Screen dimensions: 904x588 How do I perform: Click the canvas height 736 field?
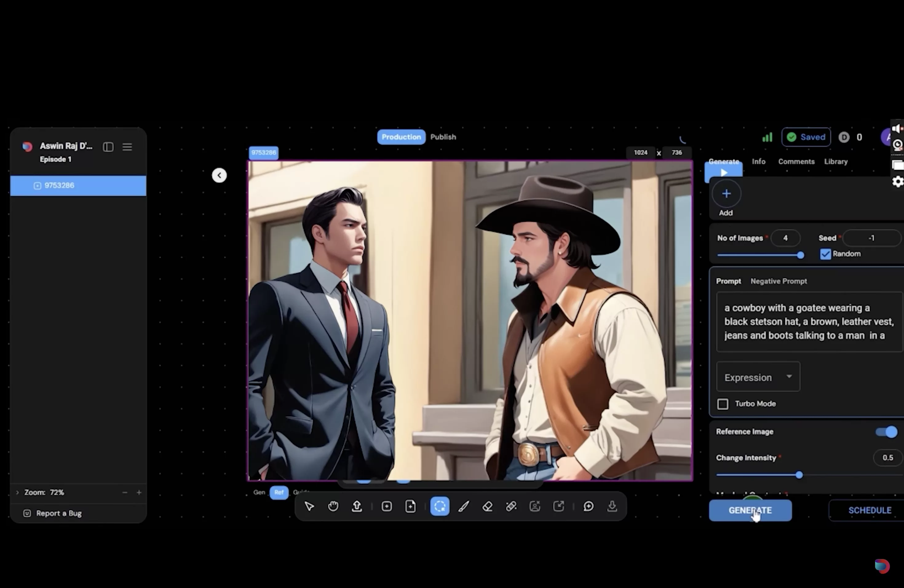[x=676, y=153]
